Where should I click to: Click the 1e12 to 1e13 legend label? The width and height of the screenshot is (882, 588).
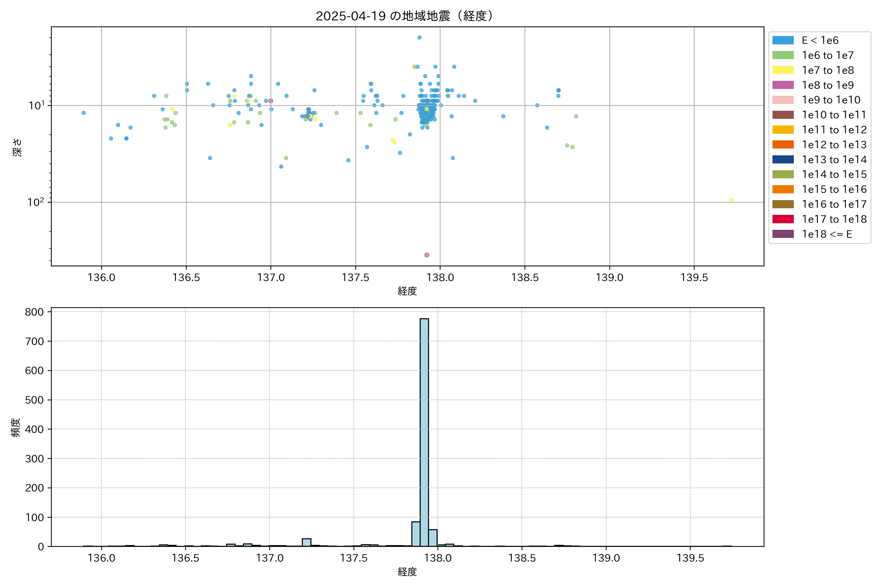tap(834, 145)
